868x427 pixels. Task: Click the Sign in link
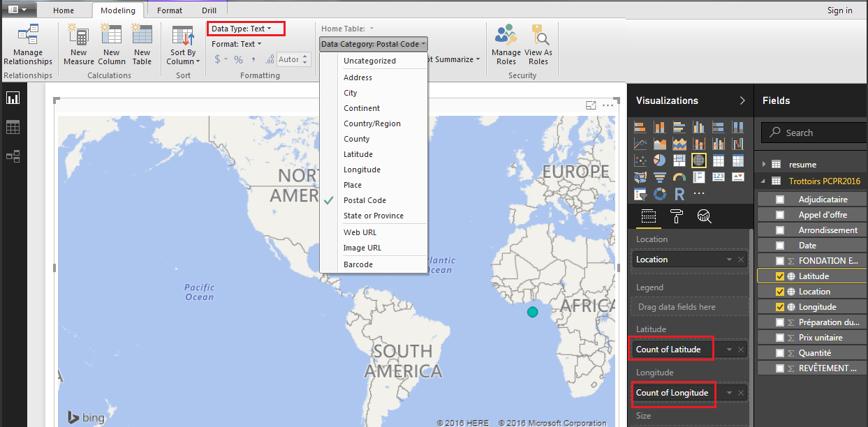pyautogui.click(x=839, y=10)
